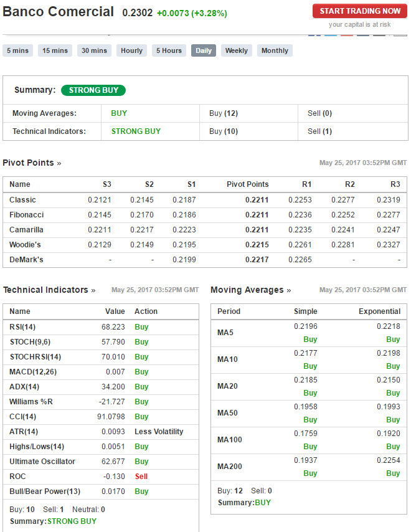The image size is (411, 532).
Task: Click the START TRADING NOW button
Action: click(x=360, y=11)
